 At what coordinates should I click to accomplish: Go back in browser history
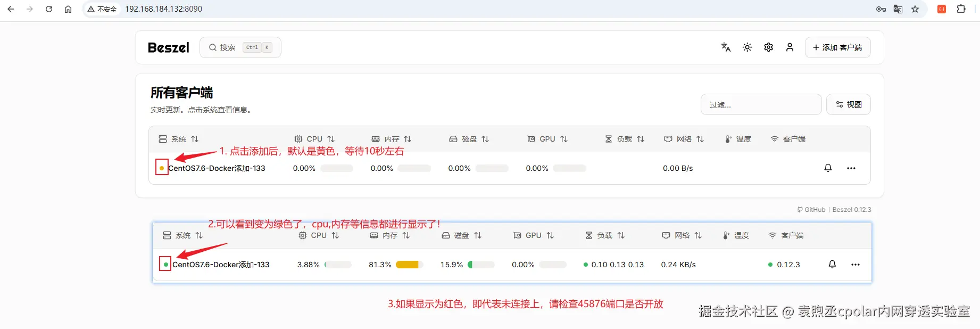11,9
